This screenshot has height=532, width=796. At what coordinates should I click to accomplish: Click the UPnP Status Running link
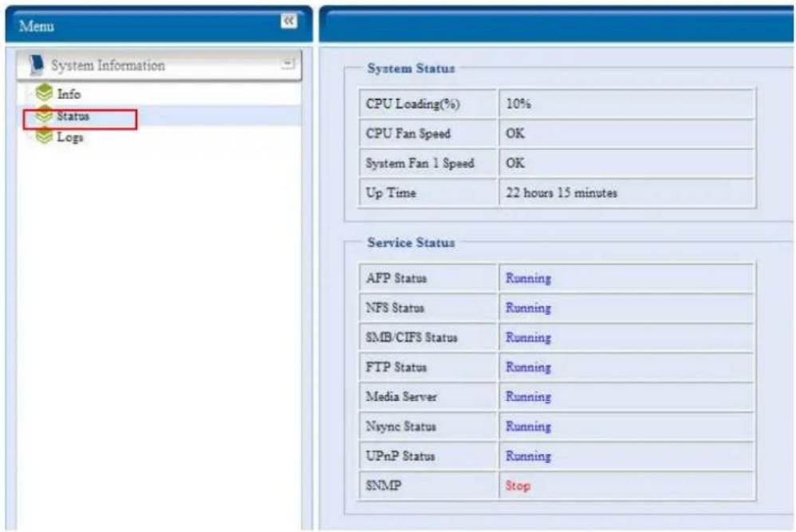[x=528, y=456]
